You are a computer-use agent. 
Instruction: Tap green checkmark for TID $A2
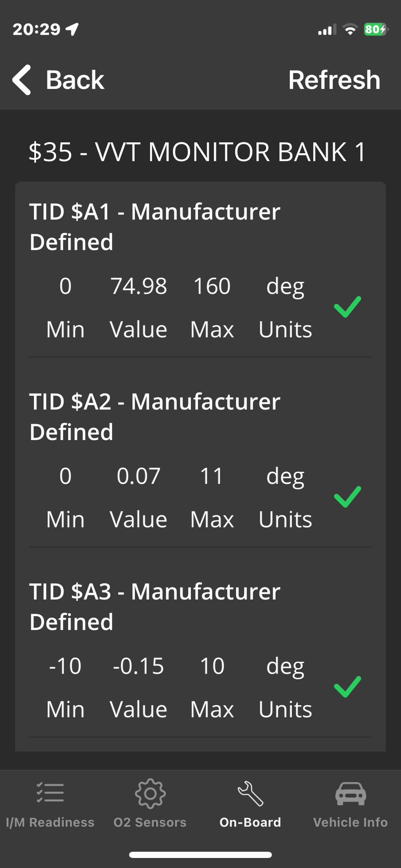click(347, 496)
